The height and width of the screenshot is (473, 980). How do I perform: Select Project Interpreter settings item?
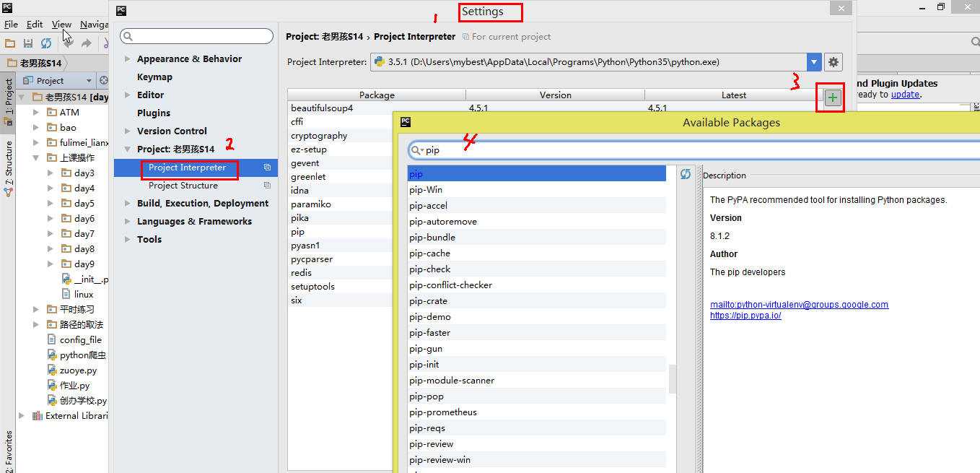point(187,168)
